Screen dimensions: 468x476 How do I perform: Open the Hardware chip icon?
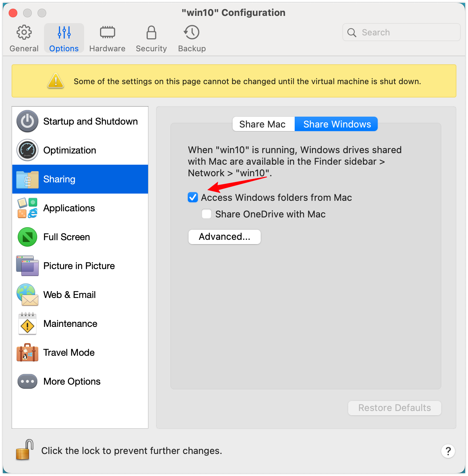pyautogui.click(x=107, y=33)
